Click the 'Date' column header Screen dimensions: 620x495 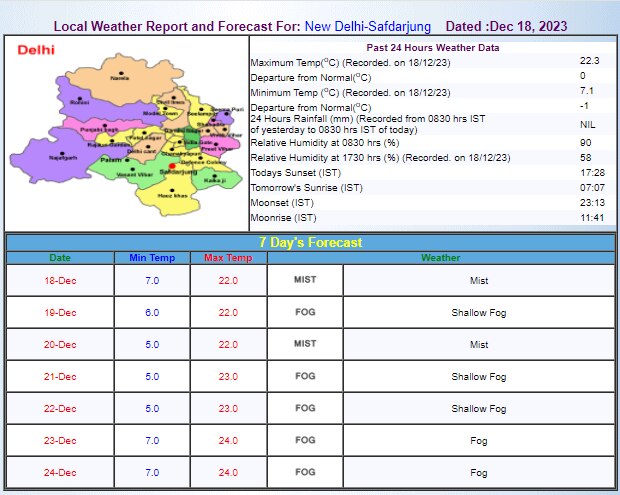pyautogui.click(x=60, y=258)
